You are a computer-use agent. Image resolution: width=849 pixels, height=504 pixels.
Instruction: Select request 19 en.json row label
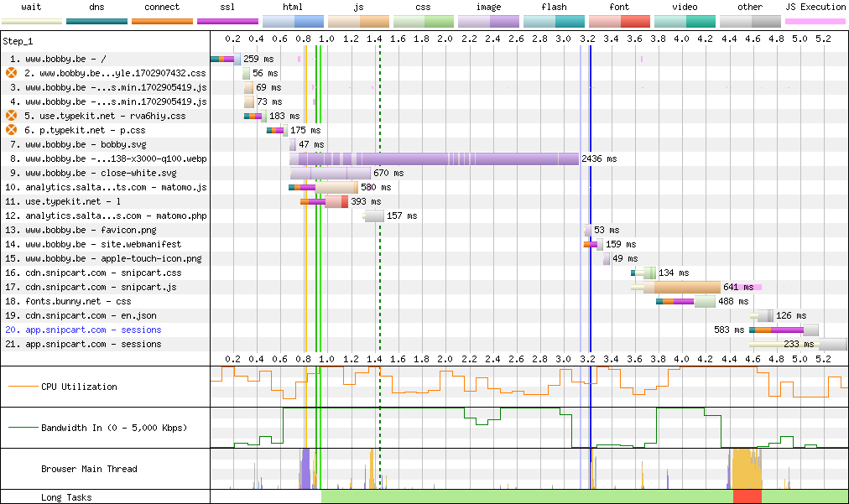pos(81,315)
